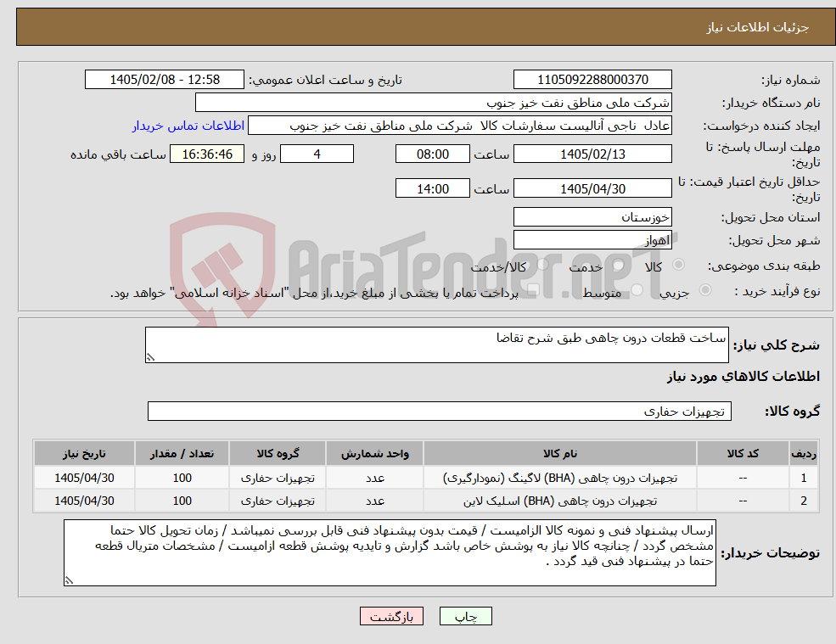This screenshot has height=644, width=836.
Task: Click the واحد شمارش column header
Action: (375, 454)
